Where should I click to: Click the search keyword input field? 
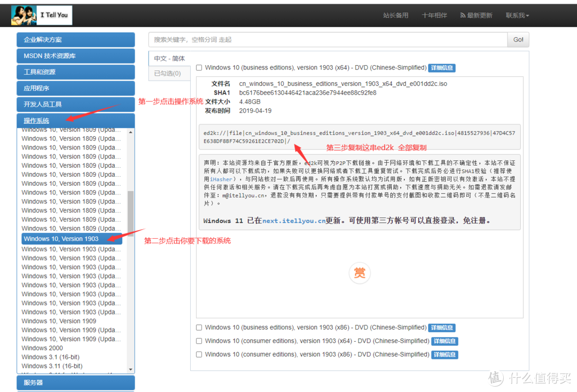[328, 40]
